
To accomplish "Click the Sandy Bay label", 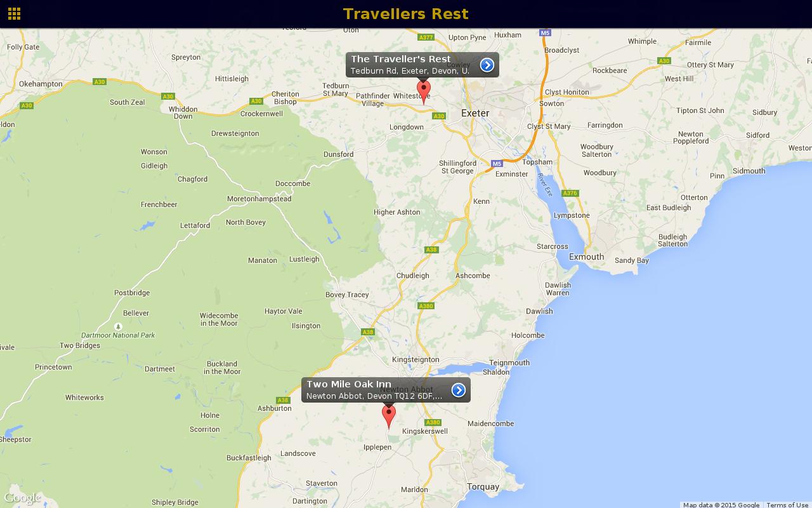I will point(631,260).
